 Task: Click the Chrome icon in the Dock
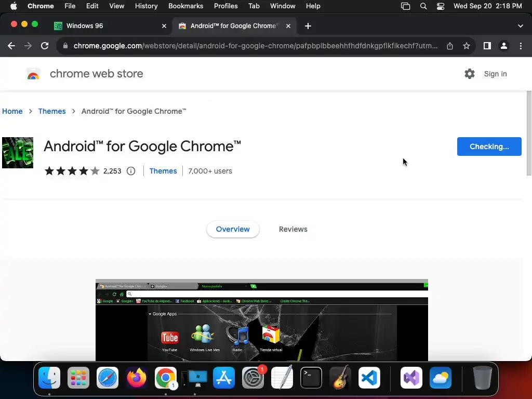pyautogui.click(x=166, y=378)
